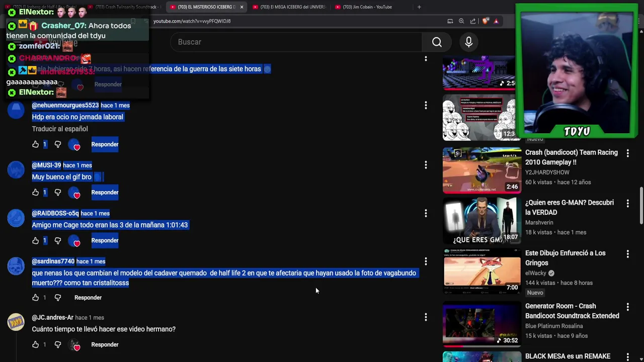Open Crash Team Racing 2010 Gameplay thumbnail

[482, 170]
